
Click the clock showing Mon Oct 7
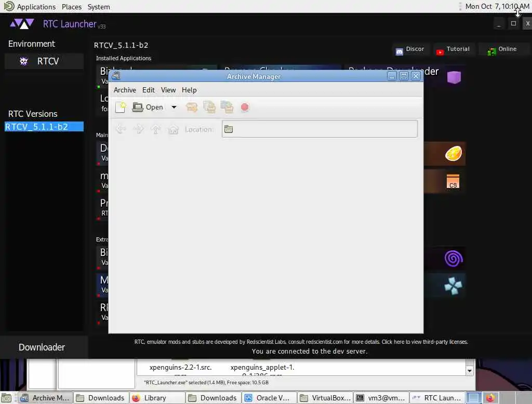[497, 6]
